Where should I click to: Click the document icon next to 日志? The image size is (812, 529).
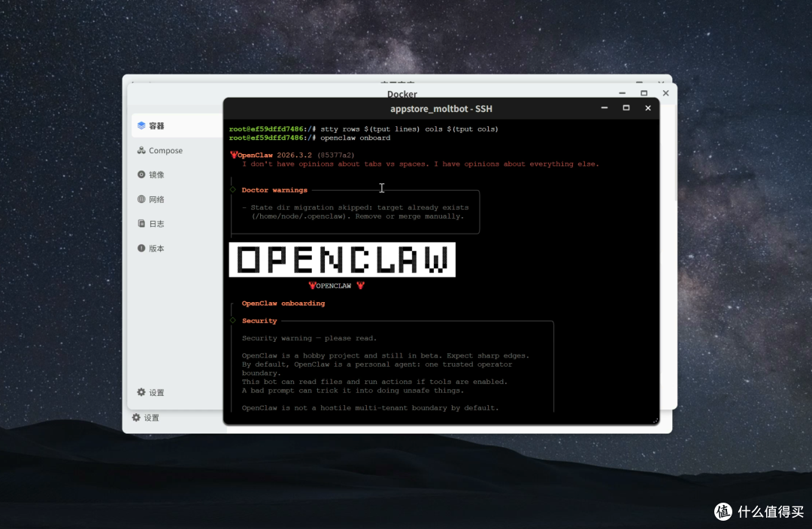[x=141, y=223]
